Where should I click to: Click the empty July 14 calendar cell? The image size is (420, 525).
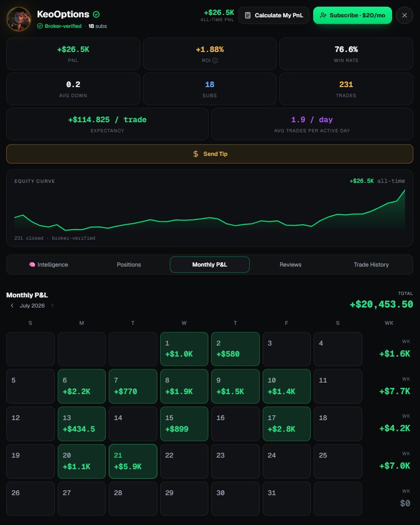[x=133, y=424]
